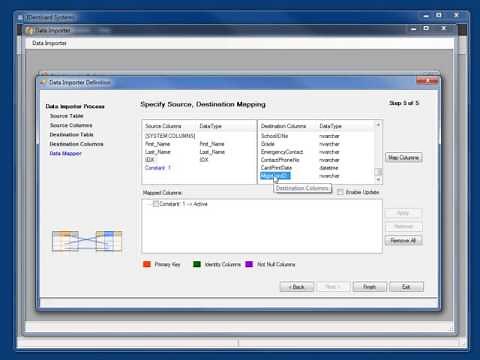Select ContactPhoneNo destination column
480x360 pixels.
coord(280,160)
